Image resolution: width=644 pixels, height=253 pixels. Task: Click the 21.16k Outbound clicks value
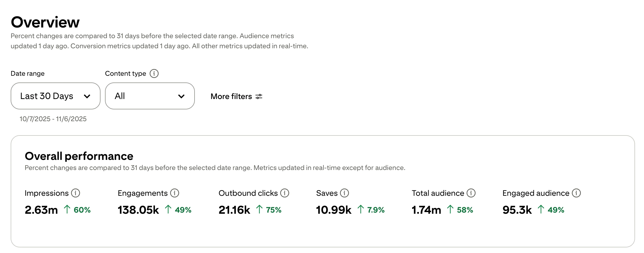[x=234, y=210]
